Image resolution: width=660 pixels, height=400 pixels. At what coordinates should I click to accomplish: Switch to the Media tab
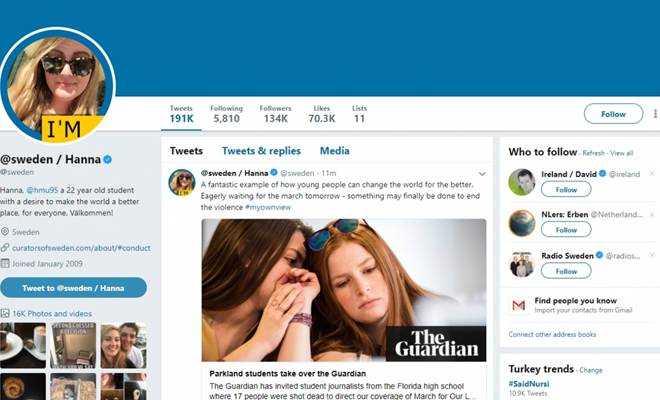pyautogui.click(x=335, y=151)
